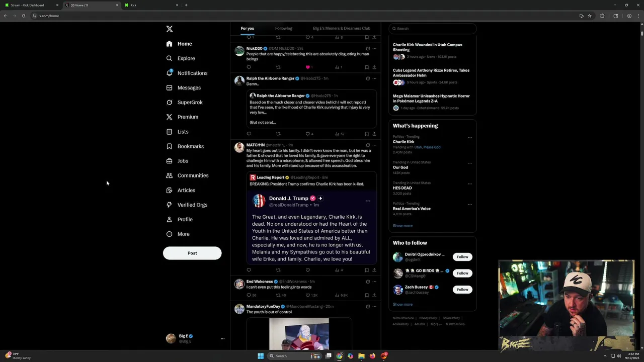Bookmark this page with star icon
Image resolution: width=644 pixels, height=362 pixels.
tap(590, 16)
